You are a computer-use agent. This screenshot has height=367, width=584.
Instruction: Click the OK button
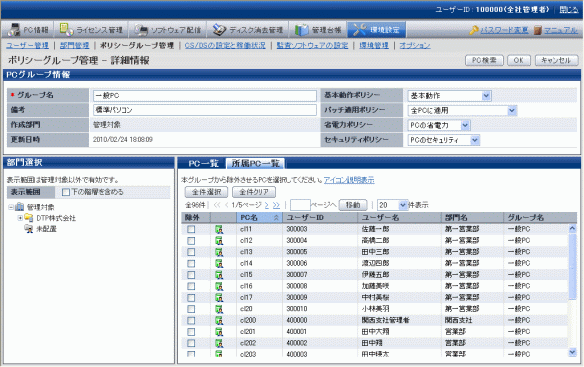pos(519,60)
